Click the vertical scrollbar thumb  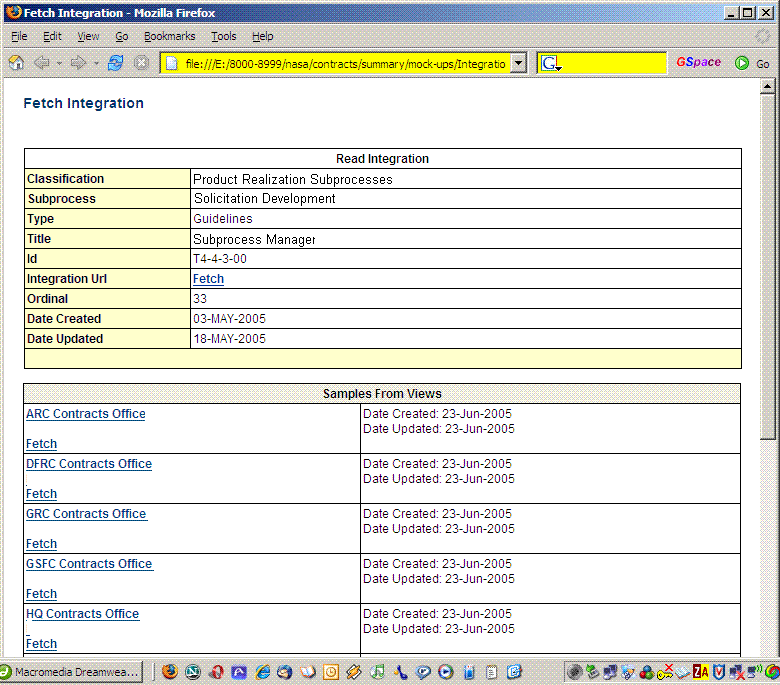coord(767,267)
